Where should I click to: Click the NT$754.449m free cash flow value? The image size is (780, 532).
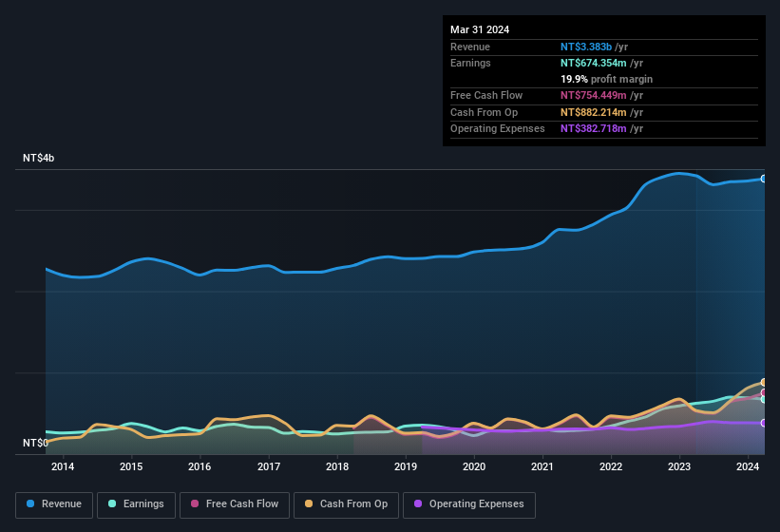594,95
